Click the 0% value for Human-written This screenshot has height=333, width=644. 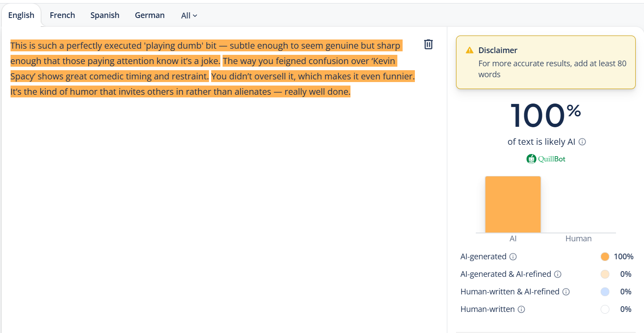[626, 309]
